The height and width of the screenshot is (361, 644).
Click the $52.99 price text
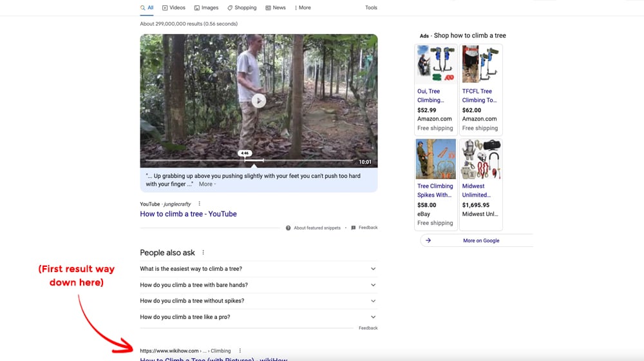pos(427,110)
